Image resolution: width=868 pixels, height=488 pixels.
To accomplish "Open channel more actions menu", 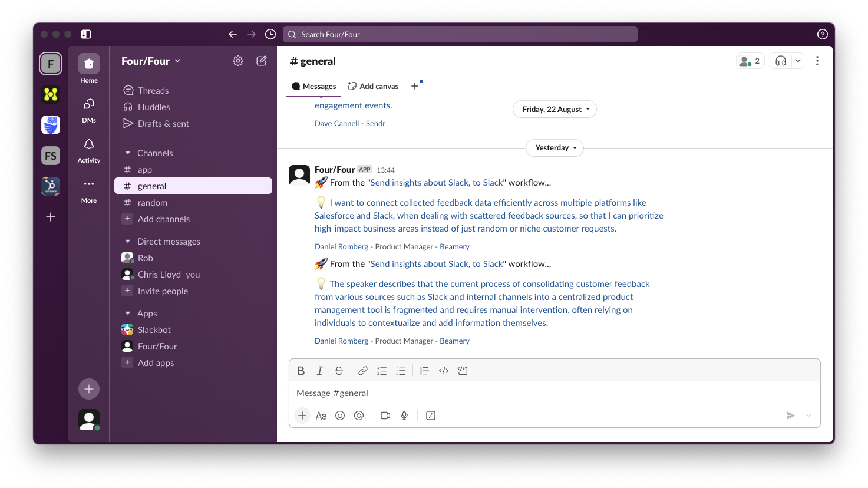I will click(x=817, y=61).
